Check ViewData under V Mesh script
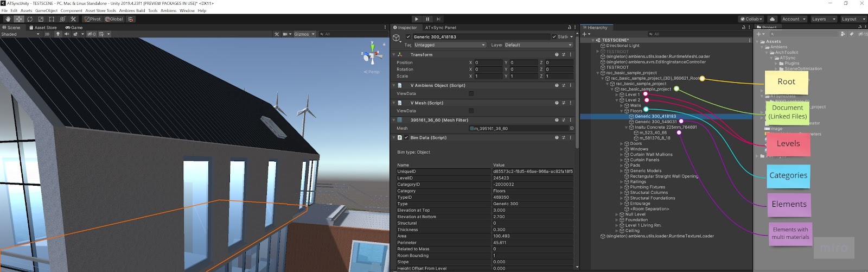 pyautogui.click(x=471, y=111)
